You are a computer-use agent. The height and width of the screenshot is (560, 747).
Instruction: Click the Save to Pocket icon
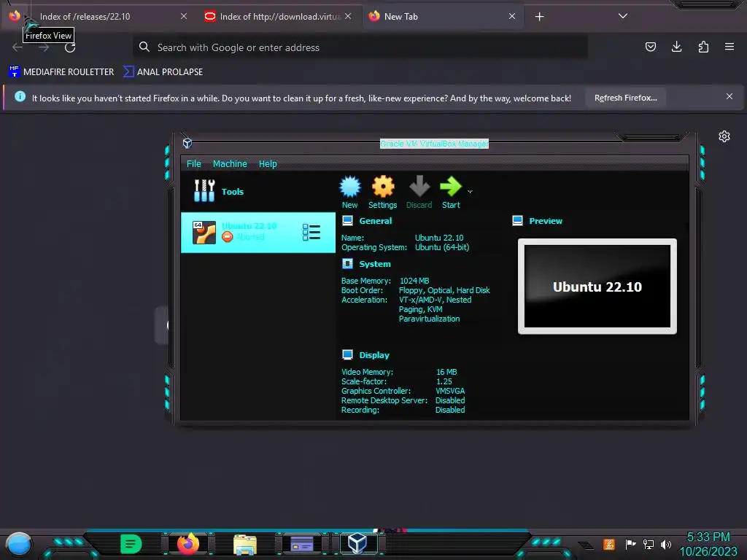pos(650,47)
